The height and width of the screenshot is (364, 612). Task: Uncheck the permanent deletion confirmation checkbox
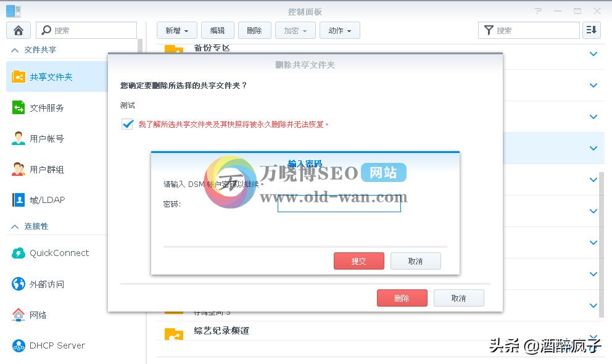(x=126, y=123)
